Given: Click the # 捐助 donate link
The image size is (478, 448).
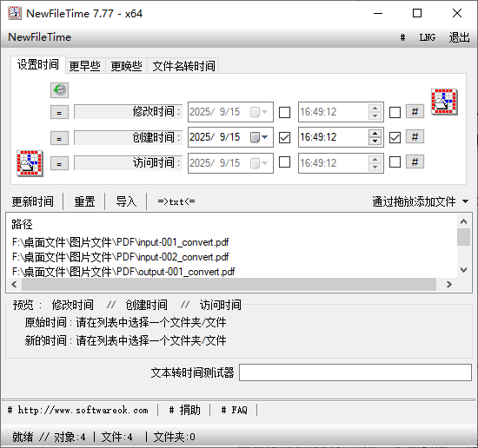Looking at the screenshot, I should [185, 411].
